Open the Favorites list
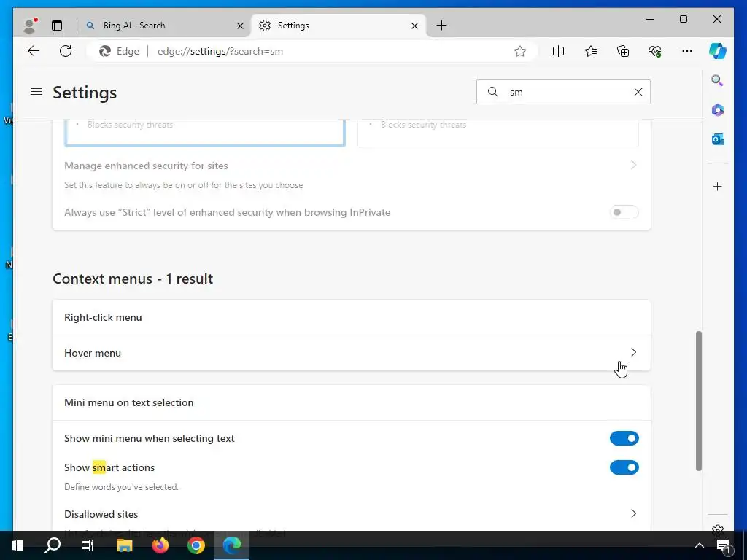 (591, 51)
